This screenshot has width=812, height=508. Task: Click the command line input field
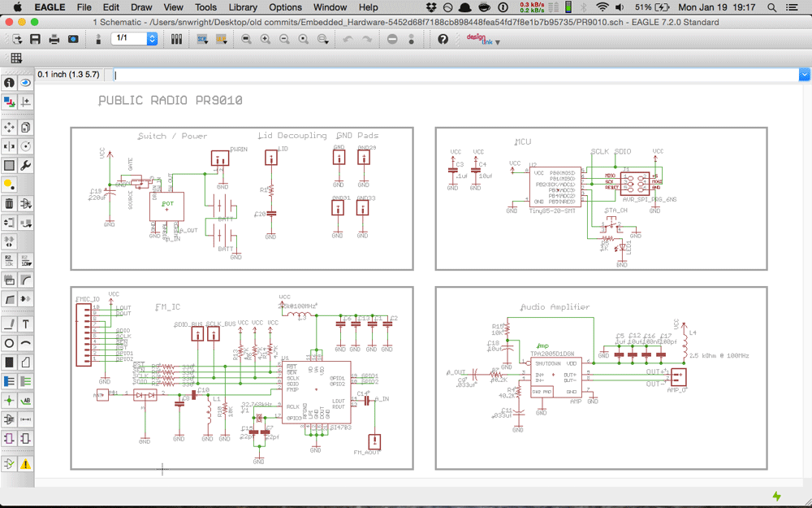[456, 75]
